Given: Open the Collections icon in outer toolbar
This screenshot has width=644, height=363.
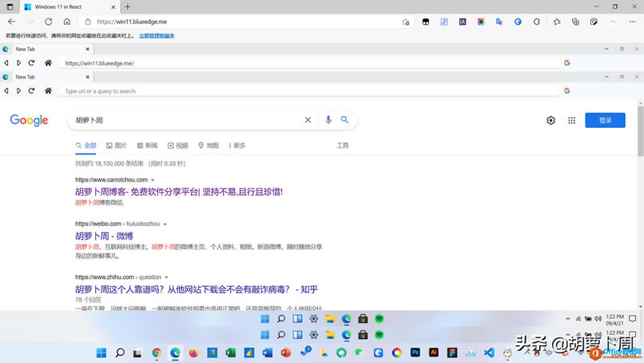Looking at the screenshot, I should (575, 22).
